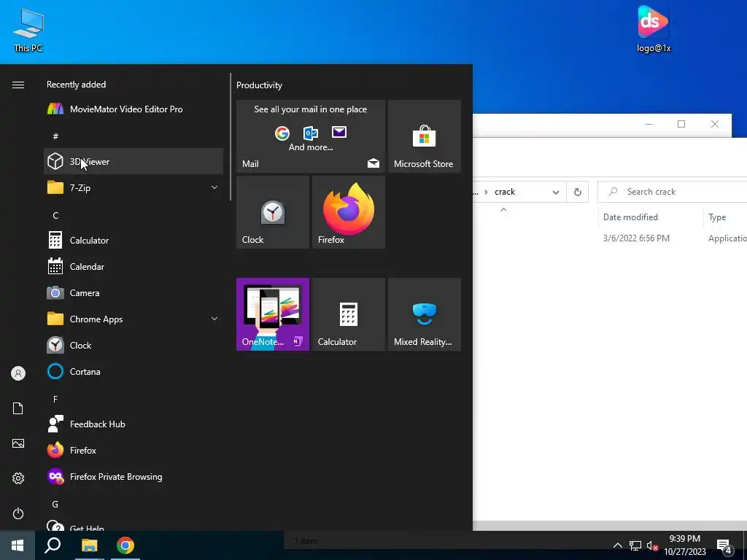Open Google Chrome on the taskbar
Screen dimensions: 747x560
click(x=125, y=545)
